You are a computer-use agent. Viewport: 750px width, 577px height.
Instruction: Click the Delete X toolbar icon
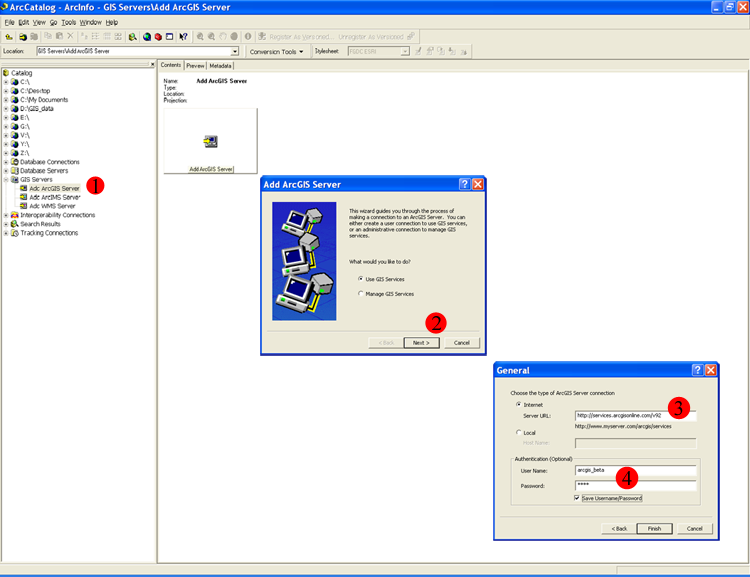tap(70, 36)
